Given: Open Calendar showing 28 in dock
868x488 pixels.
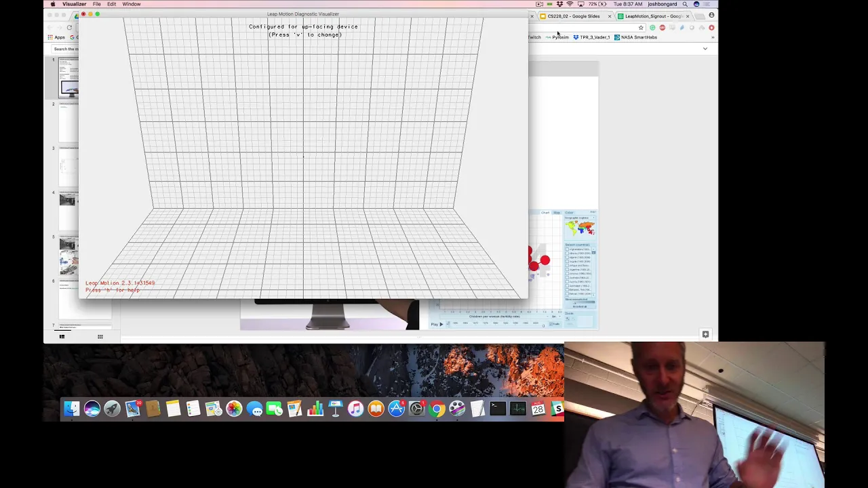Looking at the screenshot, I should [x=538, y=409].
